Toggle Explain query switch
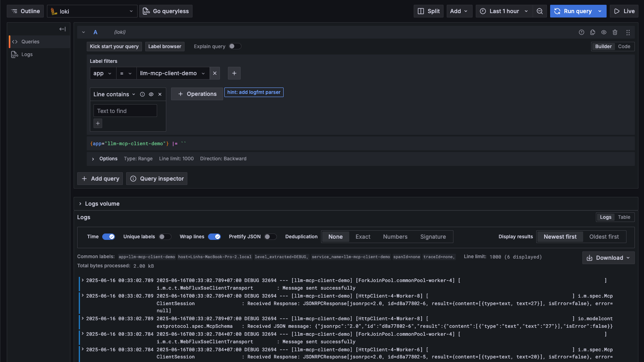The height and width of the screenshot is (362, 644). pos(235,46)
